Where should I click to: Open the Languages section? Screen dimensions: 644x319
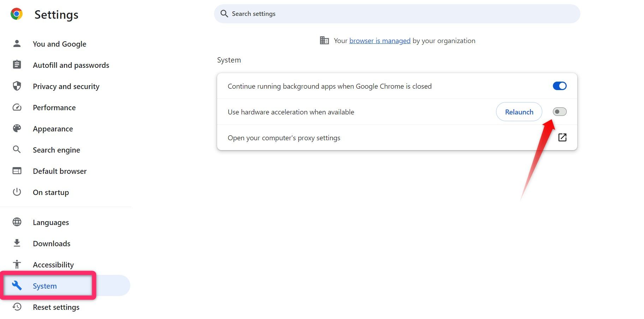tap(50, 222)
